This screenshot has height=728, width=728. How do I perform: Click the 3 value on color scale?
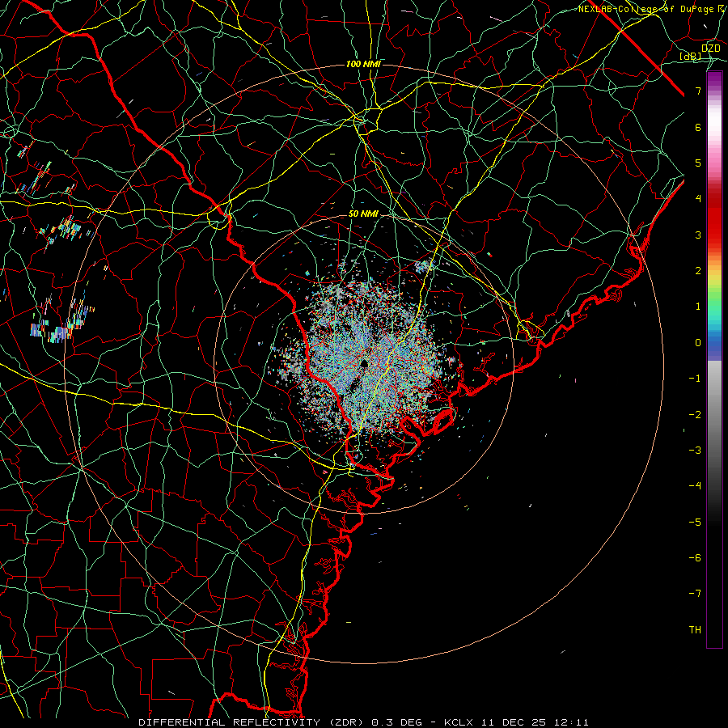(x=698, y=235)
